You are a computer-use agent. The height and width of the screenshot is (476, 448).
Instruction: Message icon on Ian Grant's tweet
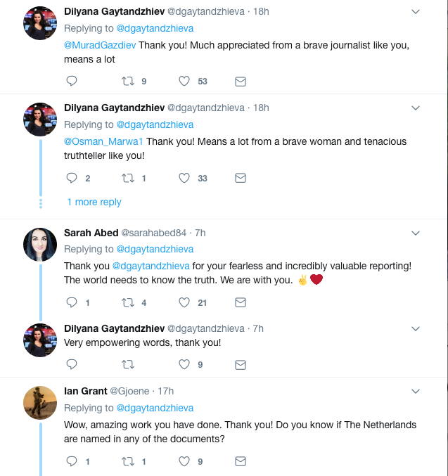tap(240, 462)
